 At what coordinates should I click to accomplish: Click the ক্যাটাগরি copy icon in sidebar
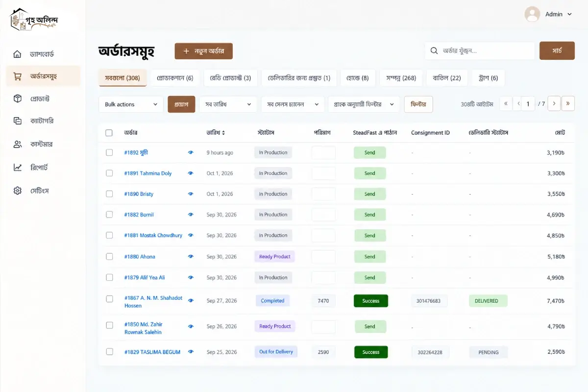click(x=18, y=121)
